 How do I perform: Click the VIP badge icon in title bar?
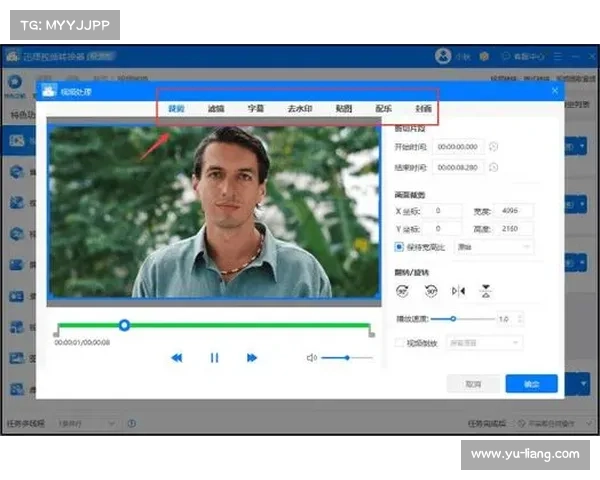click(x=484, y=57)
